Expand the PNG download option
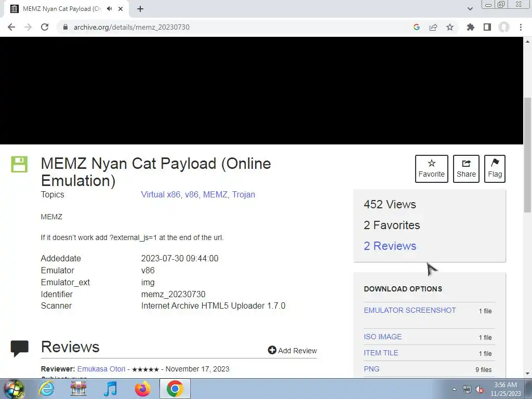This screenshot has width=532, height=399. [x=371, y=369]
